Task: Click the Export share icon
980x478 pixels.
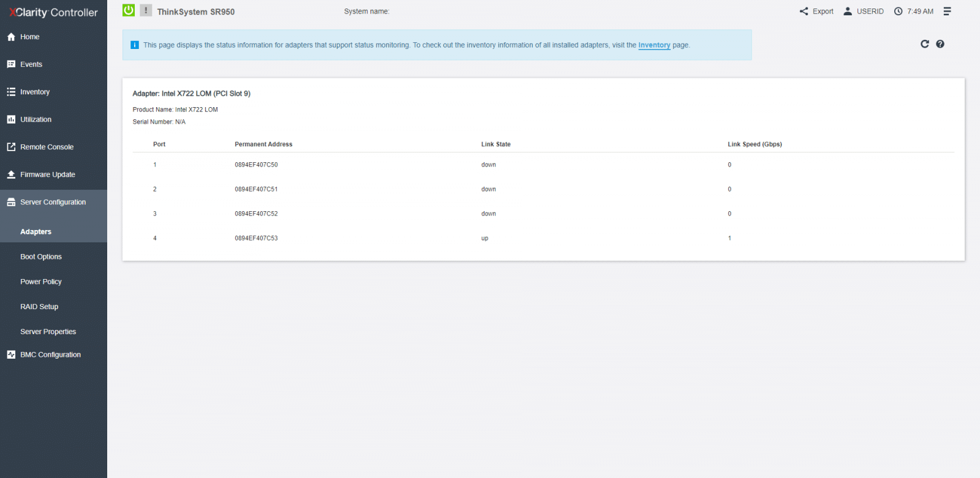Action: [x=804, y=11]
